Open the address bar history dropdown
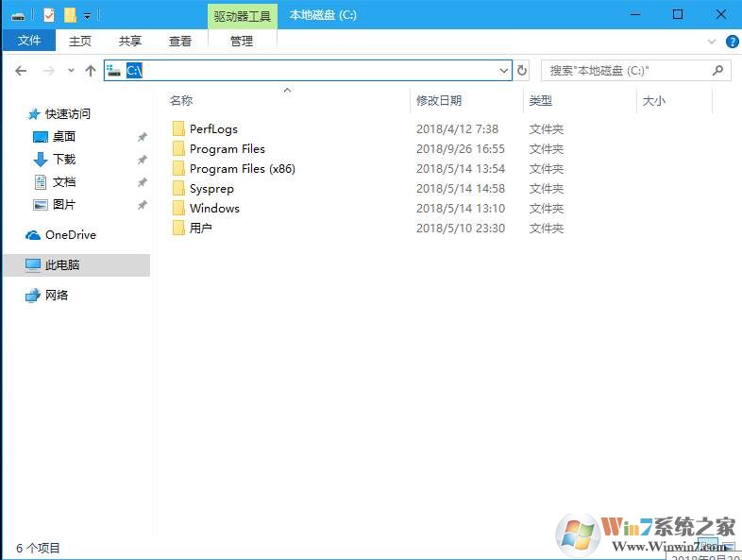 (x=503, y=71)
